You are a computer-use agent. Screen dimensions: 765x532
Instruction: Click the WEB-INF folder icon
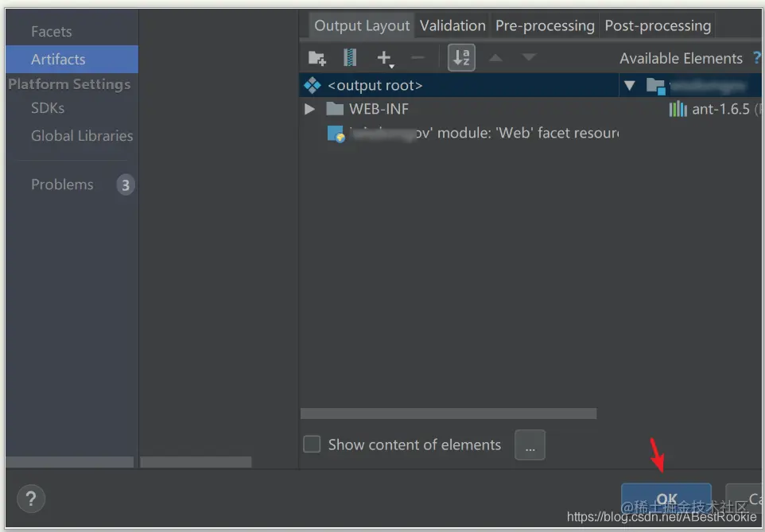coord(335,109)
